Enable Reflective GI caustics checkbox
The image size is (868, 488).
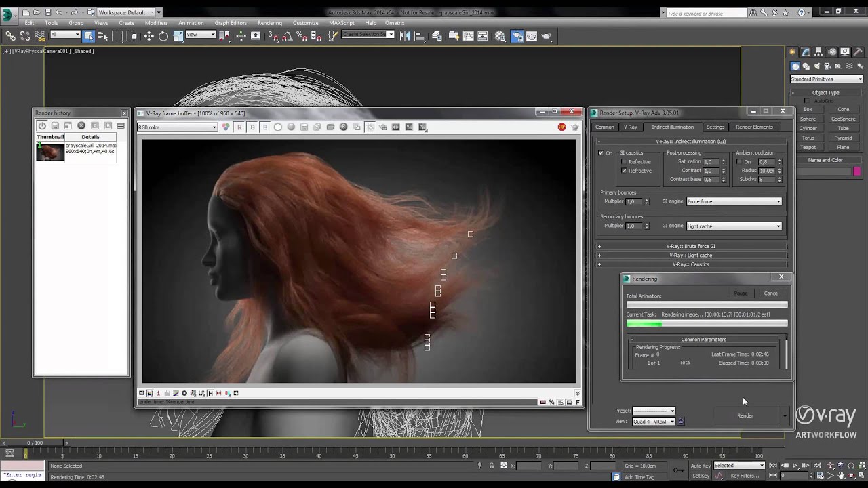tap(625, 162)
